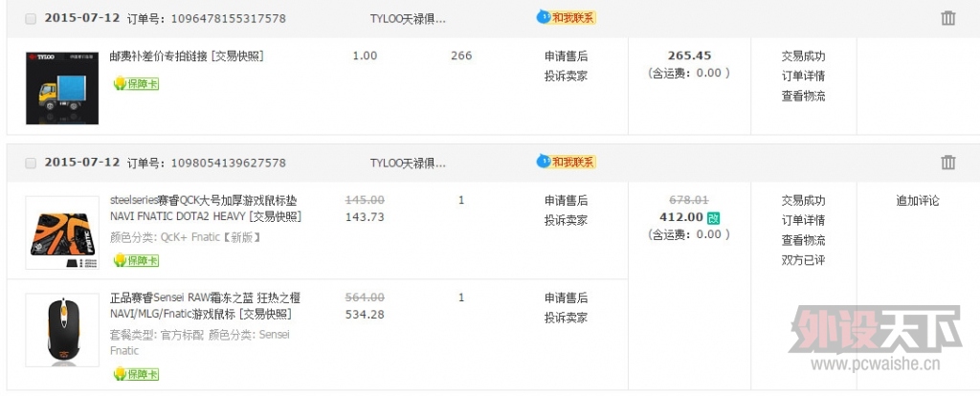980x396 pixels.
Task: Click 追加评论 on the second order
Action: [918, 201]
